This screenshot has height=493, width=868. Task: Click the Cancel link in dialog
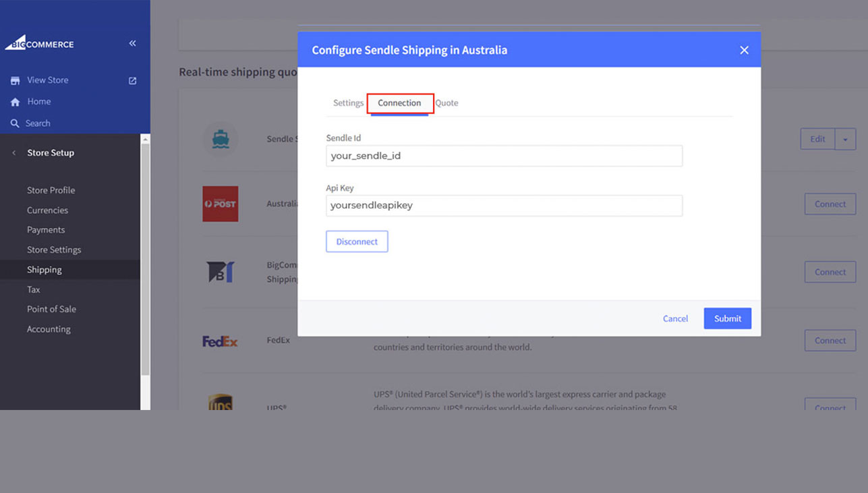[x=675, y=318]
